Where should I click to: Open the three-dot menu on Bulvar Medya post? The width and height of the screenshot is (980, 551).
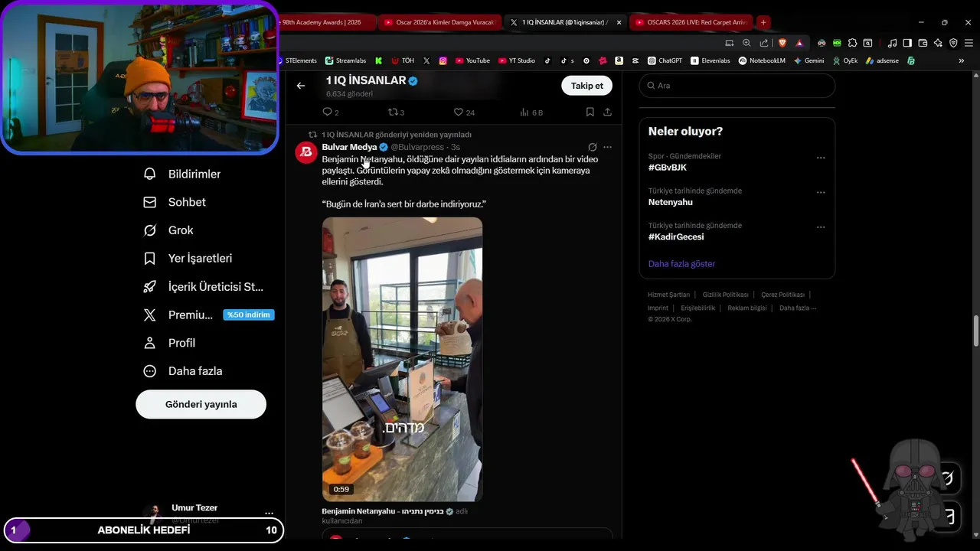607,147
